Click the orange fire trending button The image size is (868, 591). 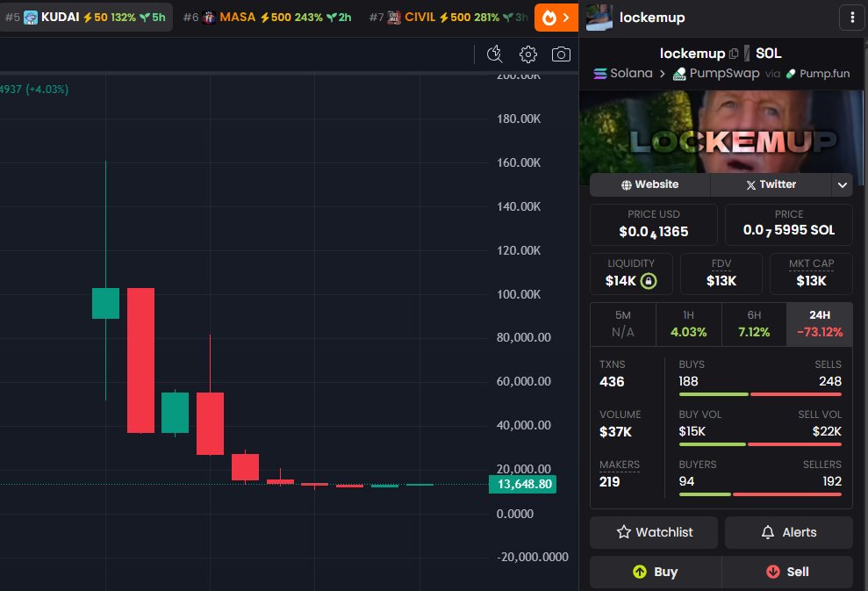(x=556, y=18)
